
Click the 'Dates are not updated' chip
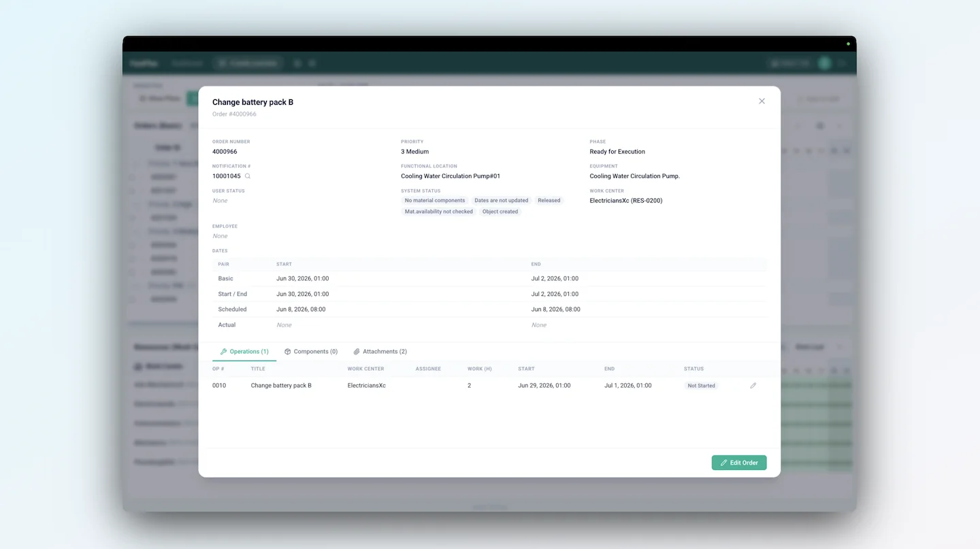(502, 201)
